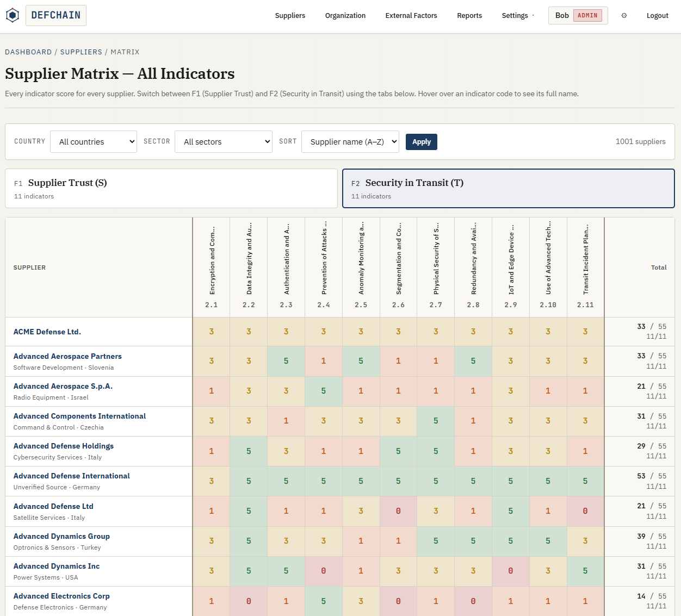The height and width of the screenshot is (616, 681).
Task: Log out using the Logout link
Action: coord(657,16)
